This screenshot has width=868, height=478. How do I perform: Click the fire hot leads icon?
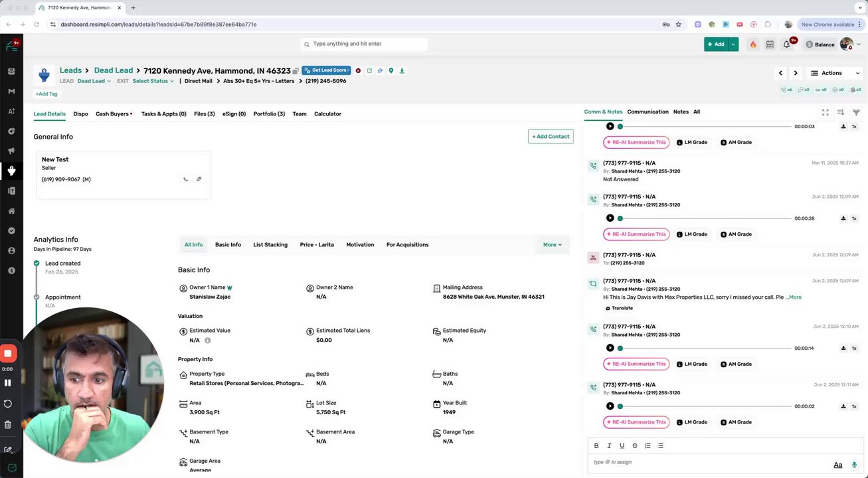tap(752, 44)
